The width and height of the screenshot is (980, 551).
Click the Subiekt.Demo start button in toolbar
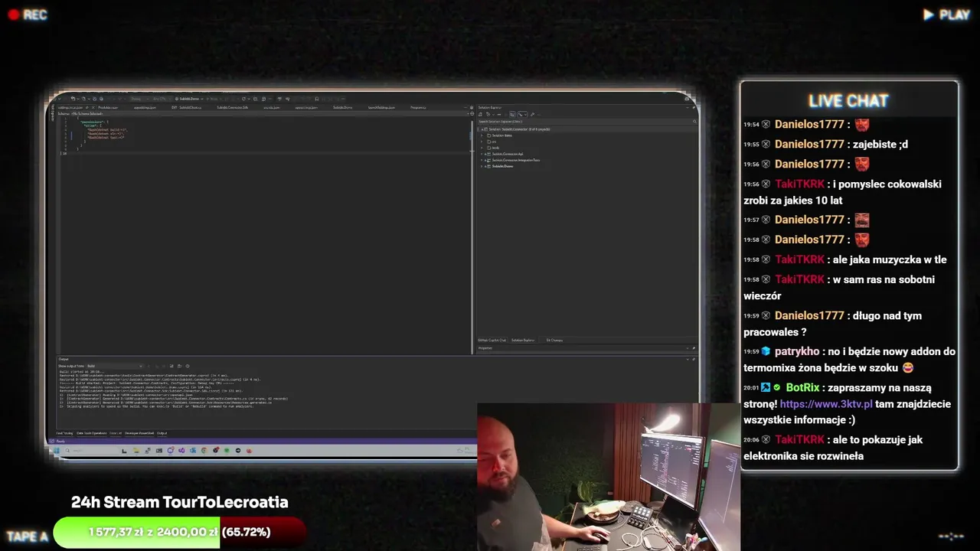pyautogui.click(x=189, y=99)
